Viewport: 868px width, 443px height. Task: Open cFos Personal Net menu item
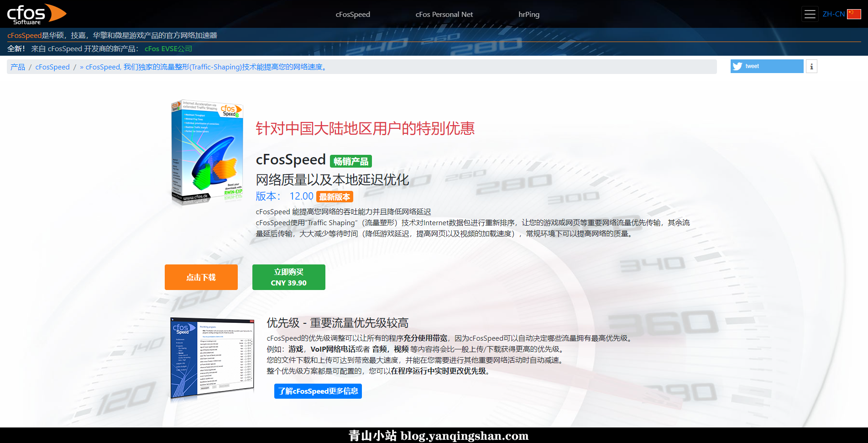[444, 14]
